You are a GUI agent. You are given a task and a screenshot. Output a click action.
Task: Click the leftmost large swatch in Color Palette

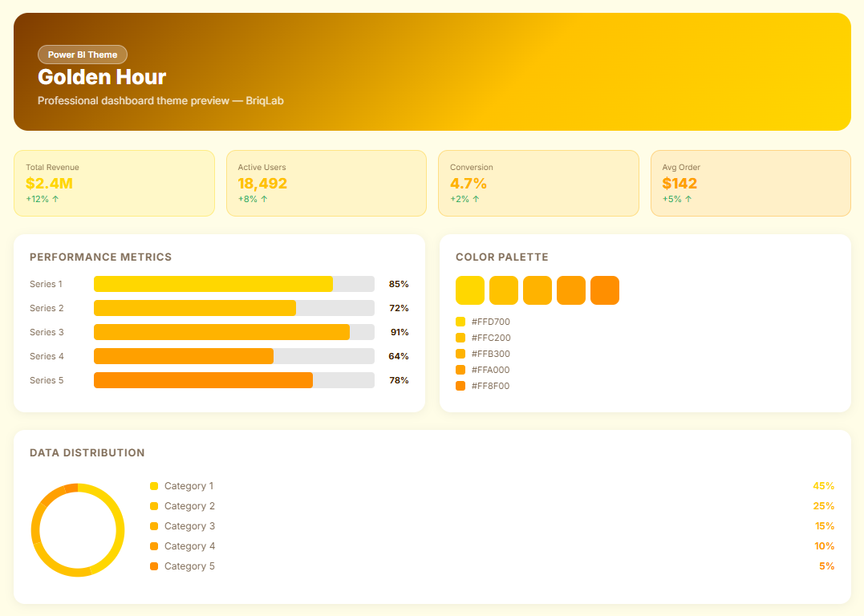tap(470, 290)
